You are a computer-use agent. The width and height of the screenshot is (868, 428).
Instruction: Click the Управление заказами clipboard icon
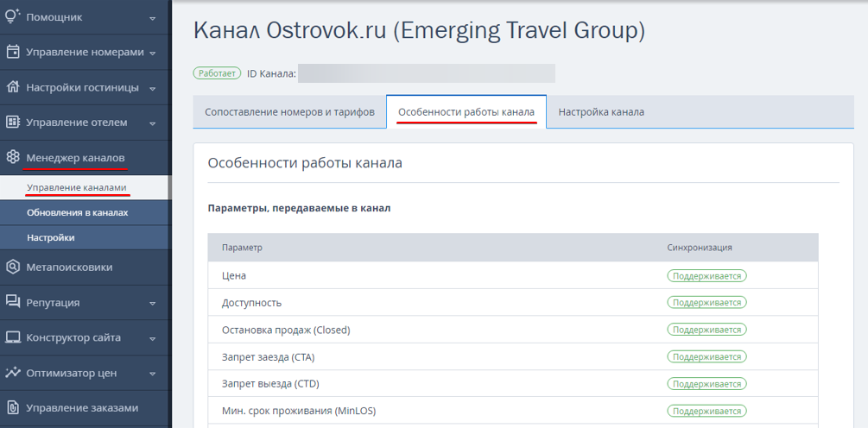(x=13, y=408)
